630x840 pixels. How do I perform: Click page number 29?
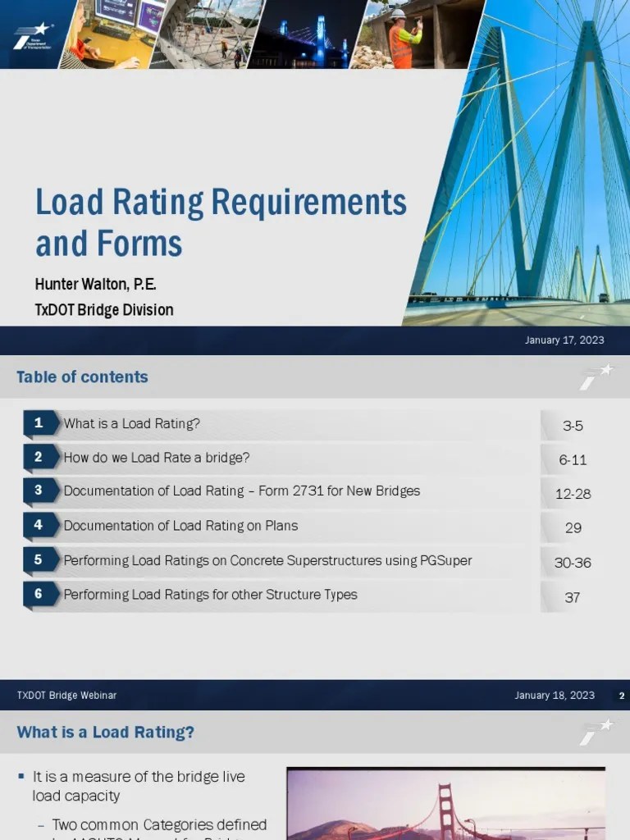(573, 528)
